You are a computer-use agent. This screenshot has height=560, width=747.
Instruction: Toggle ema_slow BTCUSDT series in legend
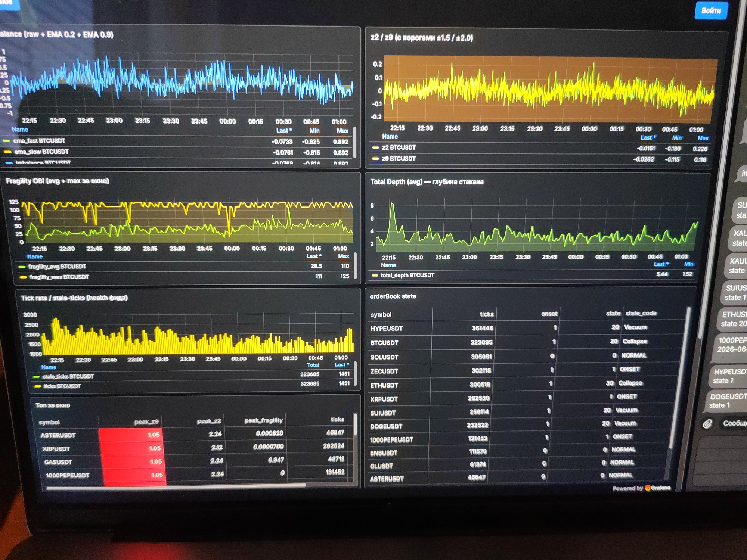tap(41, 152)
